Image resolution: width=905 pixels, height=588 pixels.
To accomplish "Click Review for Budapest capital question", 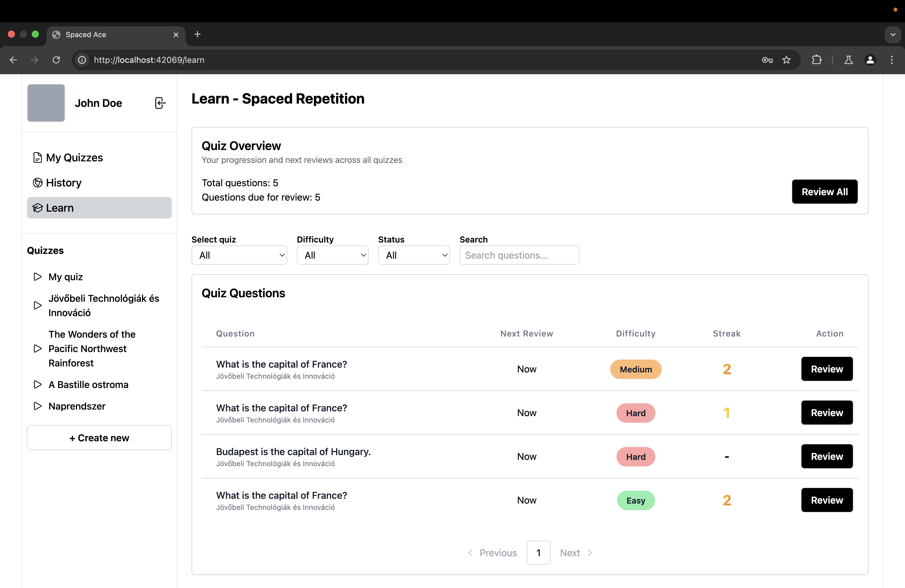I will point(826,456).
